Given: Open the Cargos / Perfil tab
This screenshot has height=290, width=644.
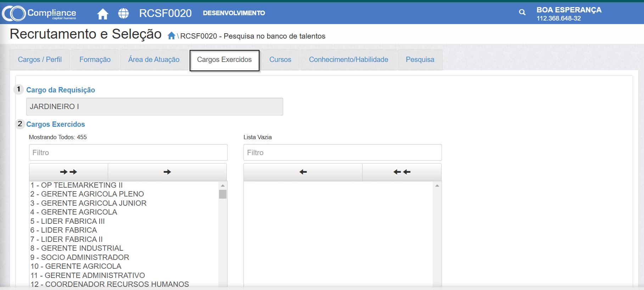Looking at the screenshot, I should pyautogui.click(x=40, y=59).
